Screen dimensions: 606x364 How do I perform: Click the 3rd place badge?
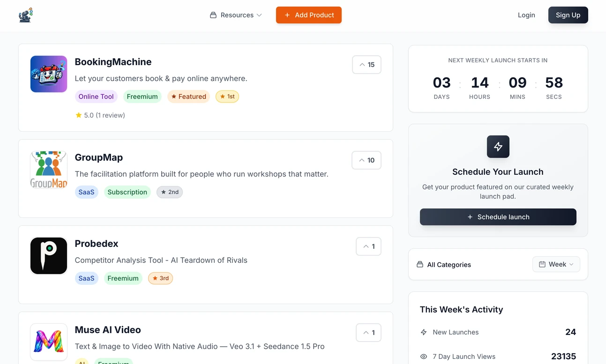click(161, 278)
